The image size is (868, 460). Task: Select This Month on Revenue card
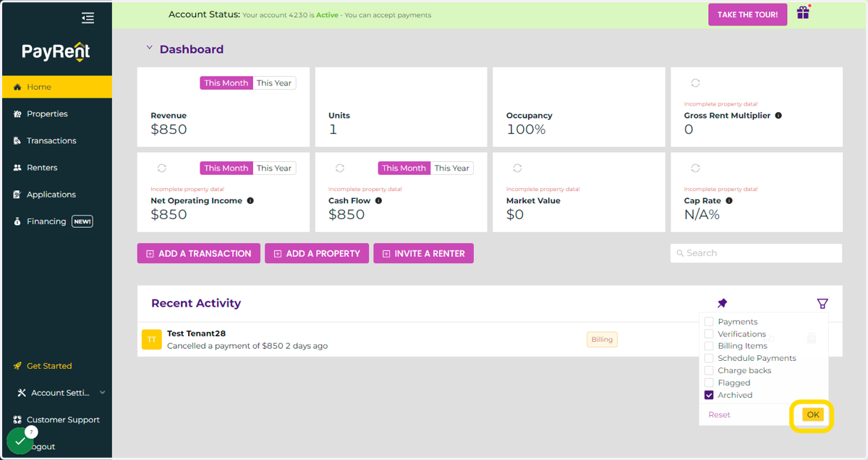[226, 83]
